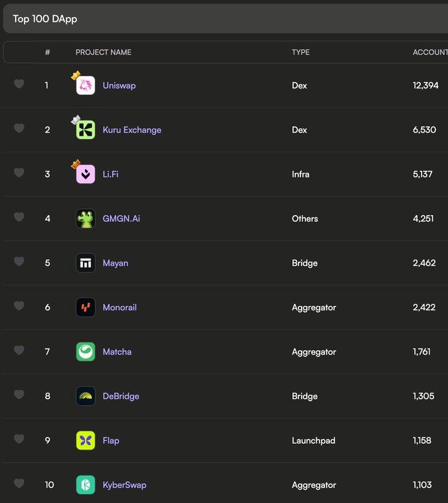
Task: Favorite Flap using its heart icon
Action: (19, 439)
